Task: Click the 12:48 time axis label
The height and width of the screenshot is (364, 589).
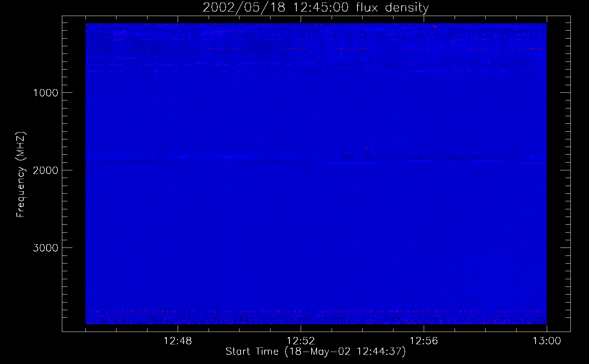Action: coord(178,341)
